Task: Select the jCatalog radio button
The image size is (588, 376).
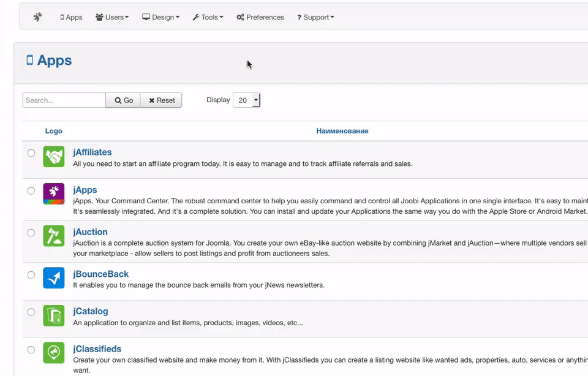Action: 31,312
